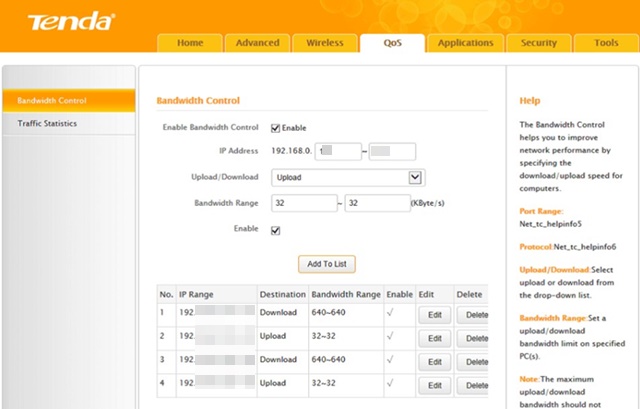Click the Add To List button
The height and width of the screenshot is (409, 640).
327,264
